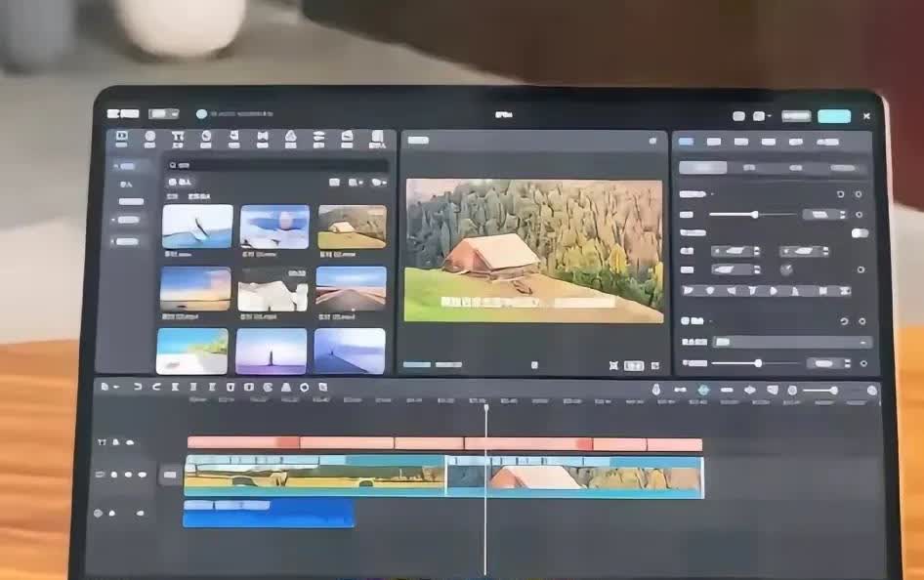Switch to the Media tab in the media toolbar
Screen dimensions: 924x580
(121, 139)
